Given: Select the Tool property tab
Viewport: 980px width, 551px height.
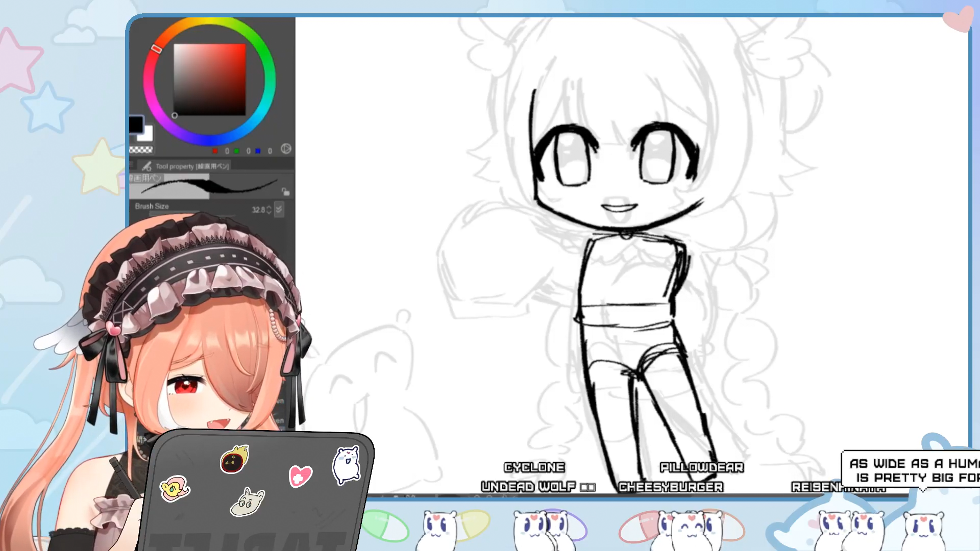Looking at the screenshot, I should 191,166.
